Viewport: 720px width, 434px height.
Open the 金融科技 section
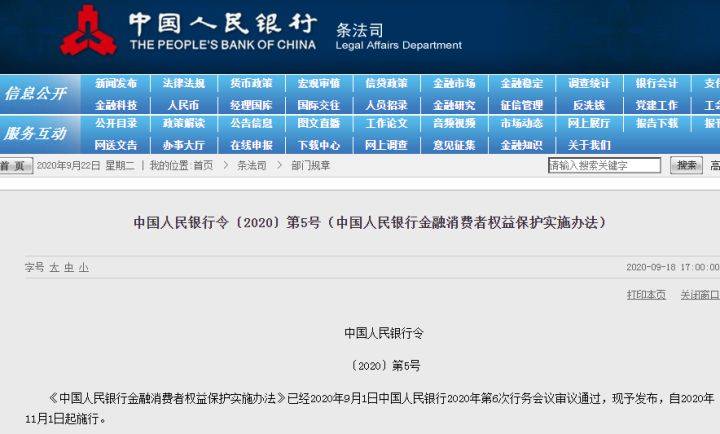116,105
